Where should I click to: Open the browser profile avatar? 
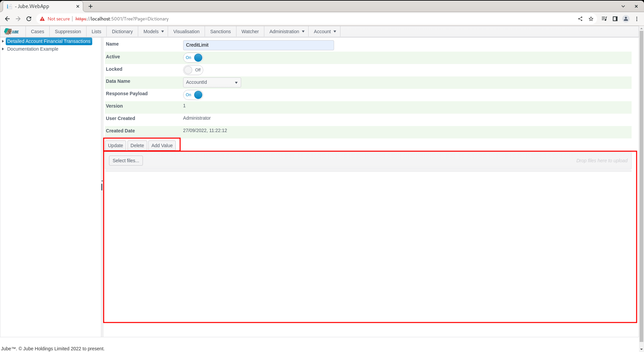coord(626,19)
